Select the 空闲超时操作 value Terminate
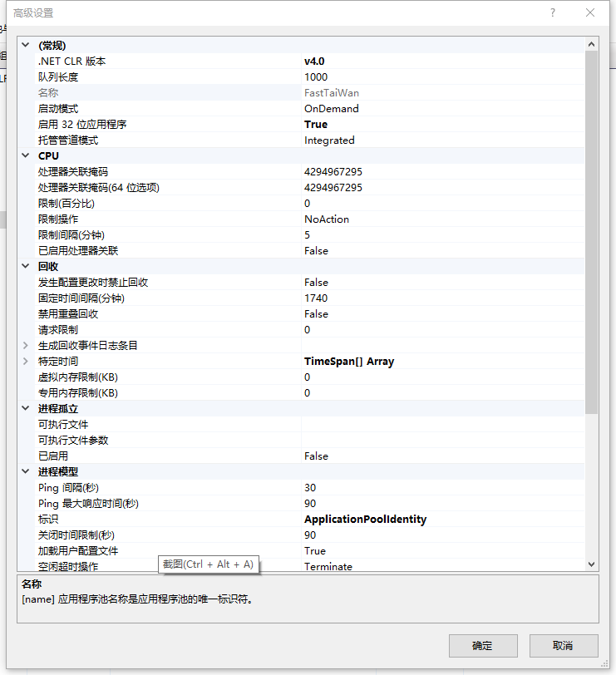 328,567
